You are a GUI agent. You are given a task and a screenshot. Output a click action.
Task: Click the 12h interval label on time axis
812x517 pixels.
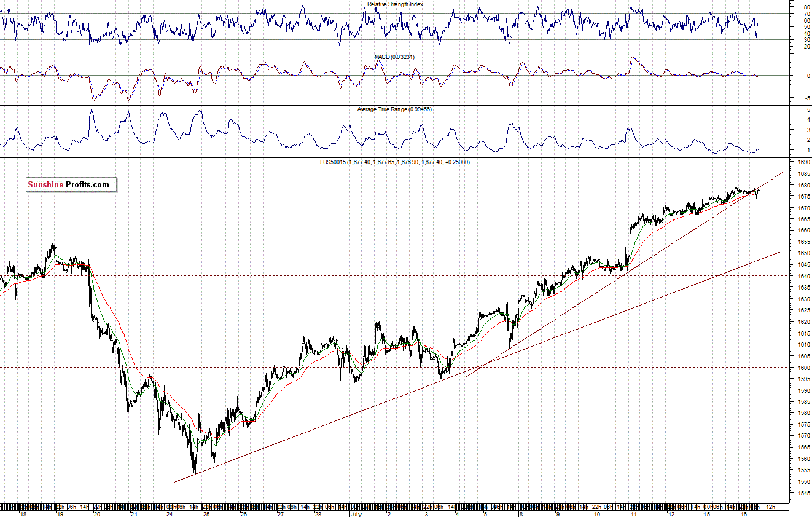(770, 508)
